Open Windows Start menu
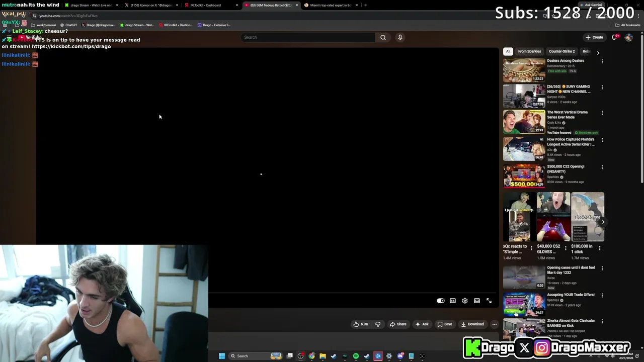The height and width of the screenshot is (362, 644). [222, 356]
